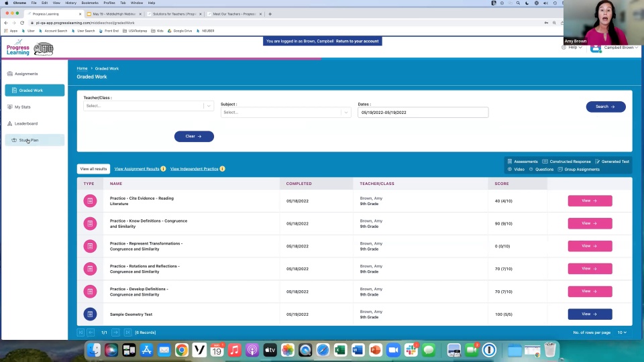Click the user avatar icon for Campbell Brown
Image resolution: width=644 pixels, height=362 pixels.
596,48
